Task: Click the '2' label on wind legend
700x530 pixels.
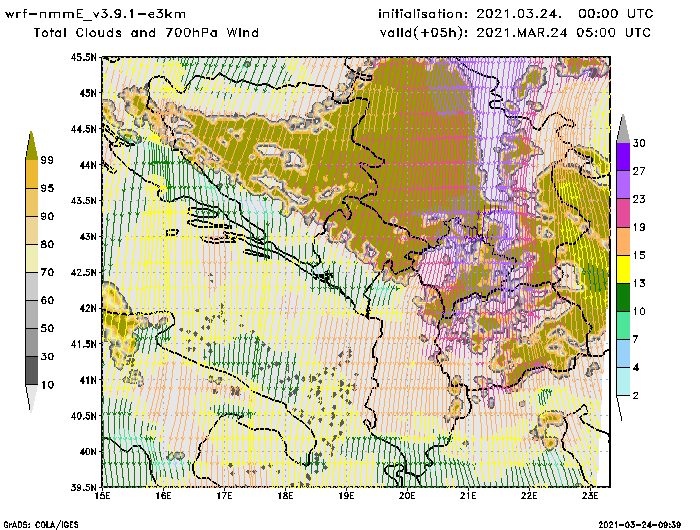Action: pos(636,396)
